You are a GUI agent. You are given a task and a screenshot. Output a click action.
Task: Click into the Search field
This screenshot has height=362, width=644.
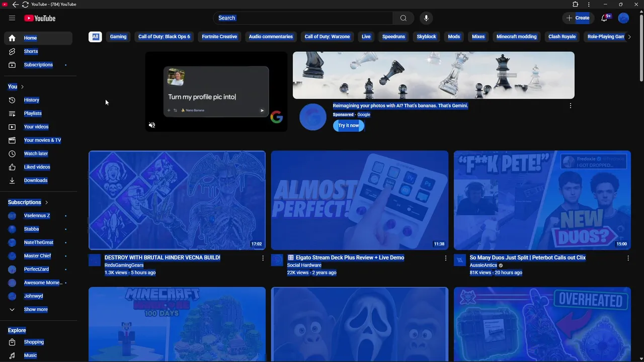(303, 18)
